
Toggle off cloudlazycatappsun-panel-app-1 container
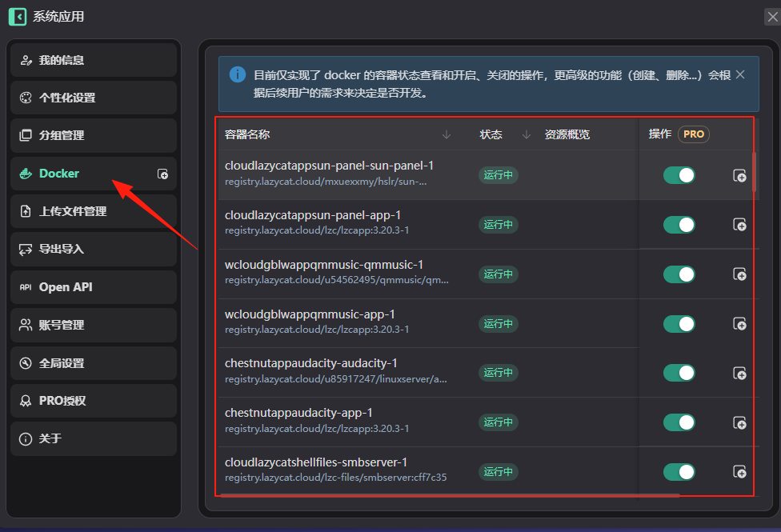coord(679,225)
